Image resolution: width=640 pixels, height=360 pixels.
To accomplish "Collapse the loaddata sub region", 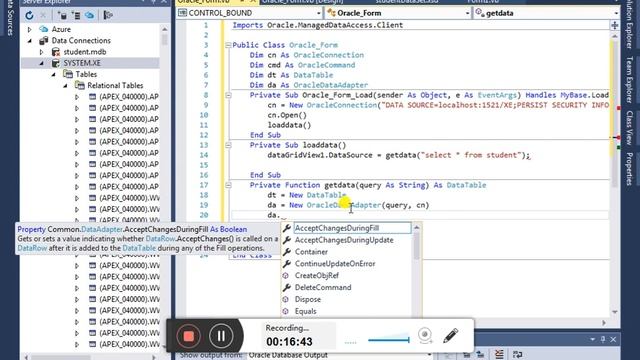I will coord(228,145).
